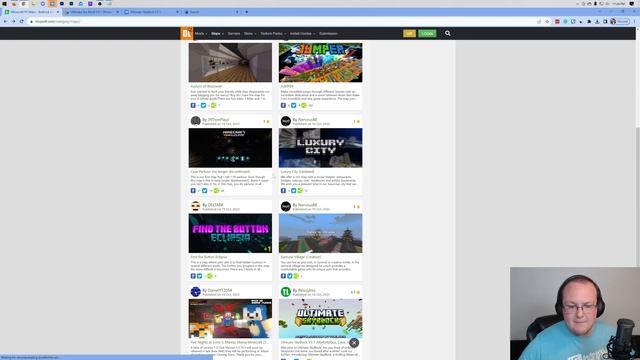Open the Luxury City title link

point(298,171)
